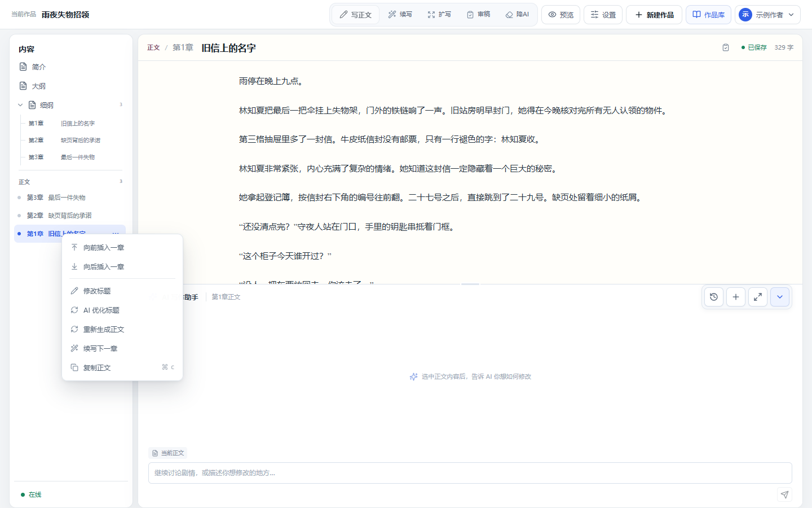Click the panel resize handle above assistant
Screen dimensions: 812x508
[x=470, y=284]
